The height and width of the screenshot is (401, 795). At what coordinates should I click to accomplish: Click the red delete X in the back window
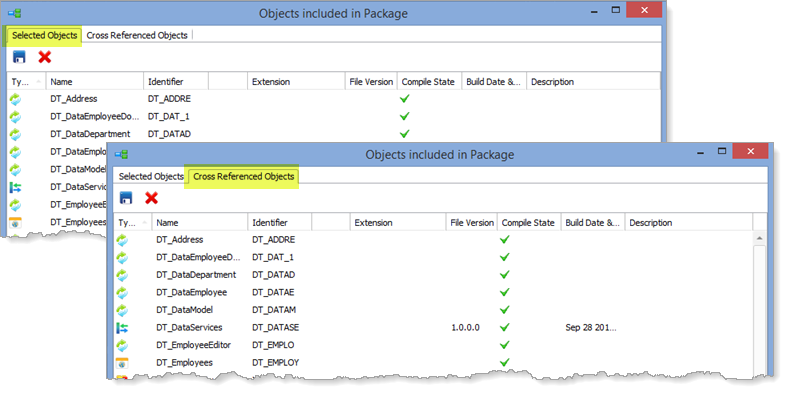[45, 57]
